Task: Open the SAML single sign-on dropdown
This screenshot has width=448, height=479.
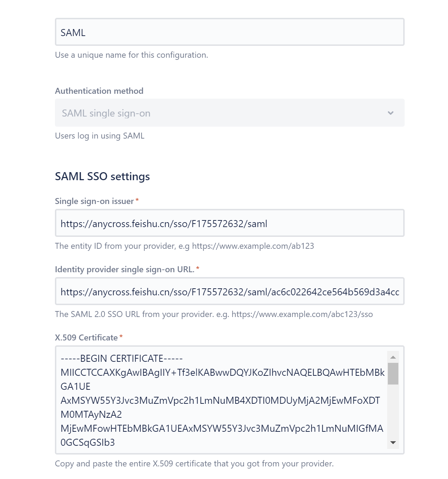Action: pyautogui.click(x=229, y=113)
